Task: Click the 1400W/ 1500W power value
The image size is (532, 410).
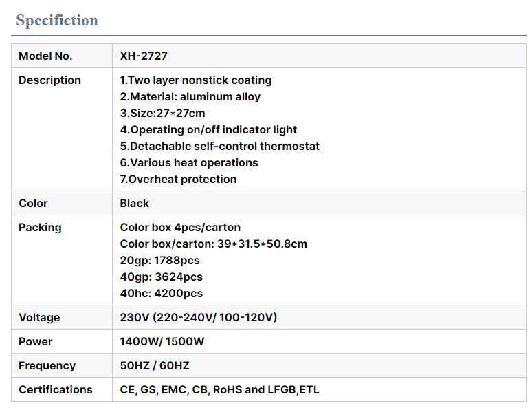Action: [x=162, y=342]
